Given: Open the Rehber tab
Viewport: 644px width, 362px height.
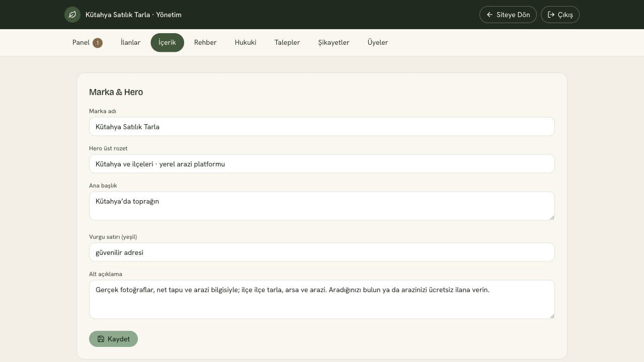Looking at the screenshot, I should pyautogui.click(x=205, y=43).
